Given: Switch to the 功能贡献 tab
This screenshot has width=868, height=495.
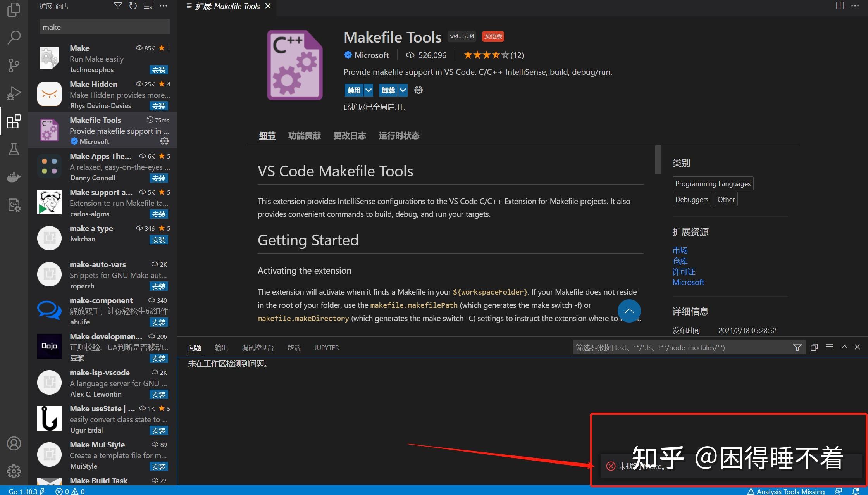Looking at the screenshot, I should coord(305,136).
